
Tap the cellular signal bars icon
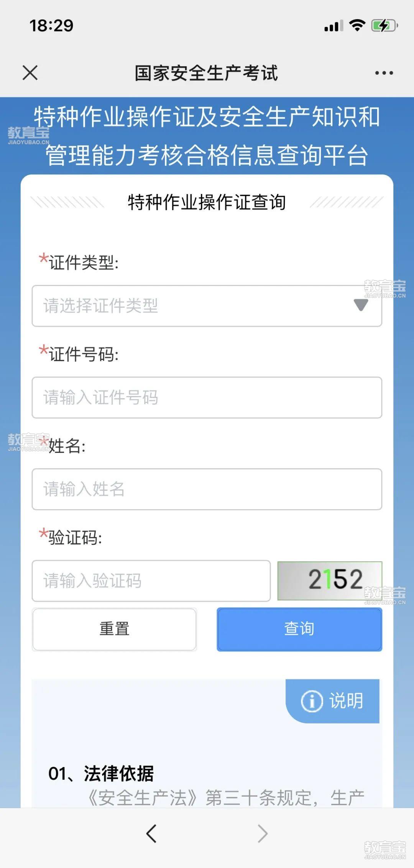pos(333,26)
